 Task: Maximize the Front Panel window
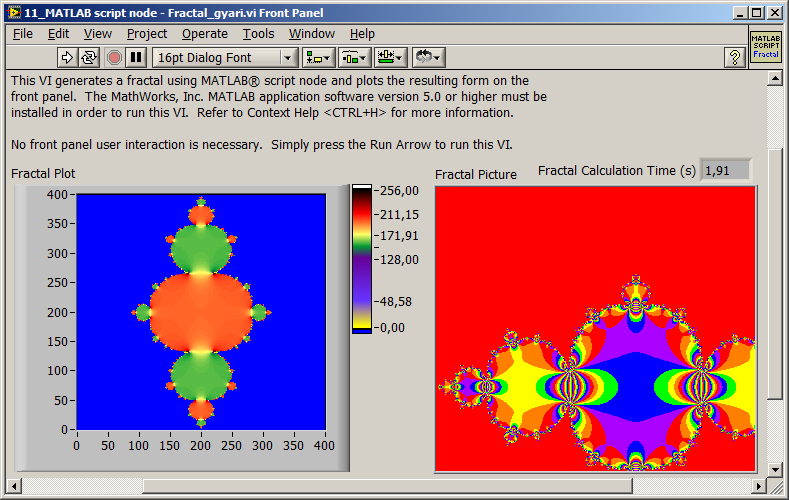point(756,13)
